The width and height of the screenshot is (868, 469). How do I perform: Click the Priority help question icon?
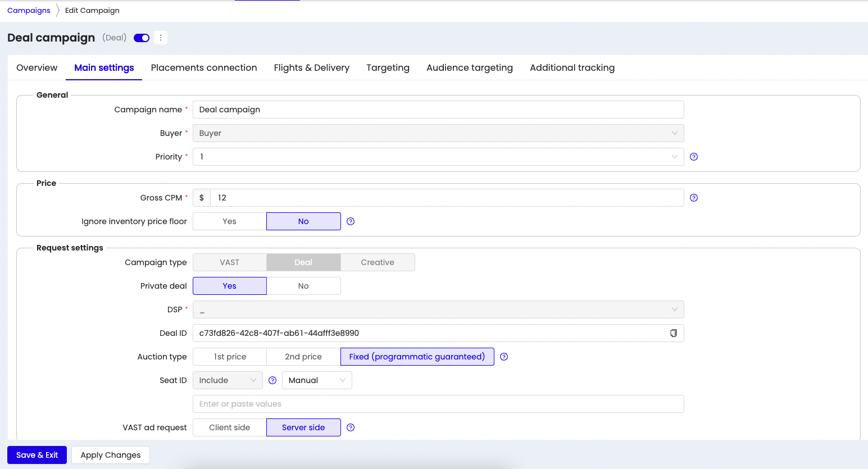coord(694,157)
